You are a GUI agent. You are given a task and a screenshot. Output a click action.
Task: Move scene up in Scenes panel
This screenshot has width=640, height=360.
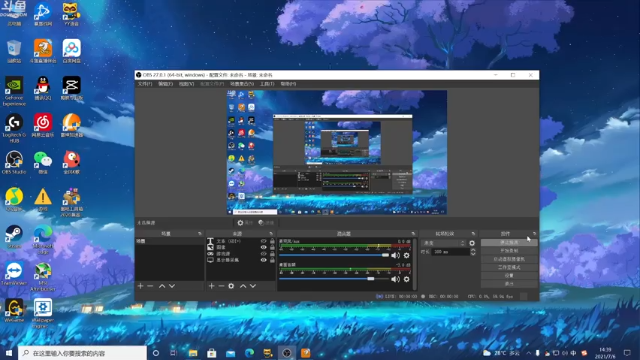[x=162, y=286]
